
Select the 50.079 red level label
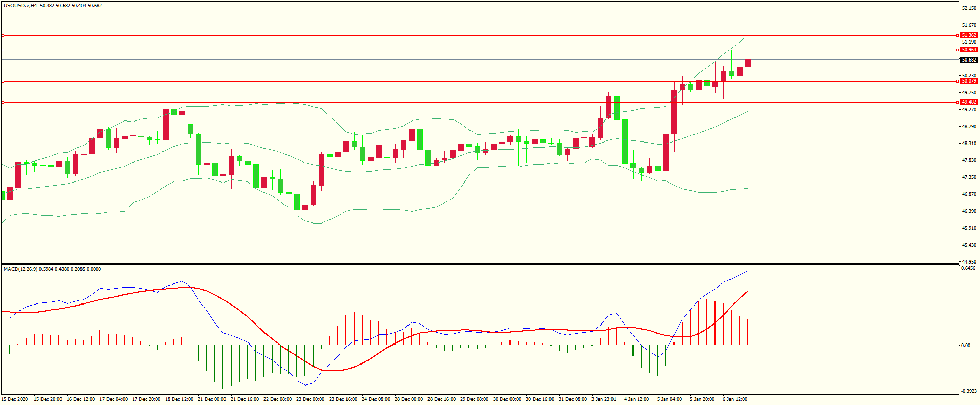[x=968, y=81]
